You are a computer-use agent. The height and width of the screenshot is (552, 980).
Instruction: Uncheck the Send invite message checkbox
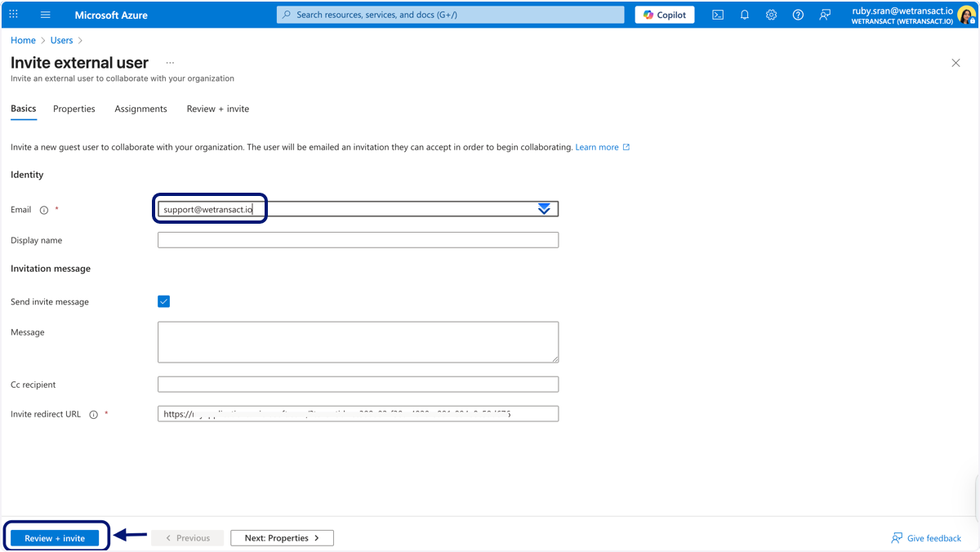[x=163, y=301]
